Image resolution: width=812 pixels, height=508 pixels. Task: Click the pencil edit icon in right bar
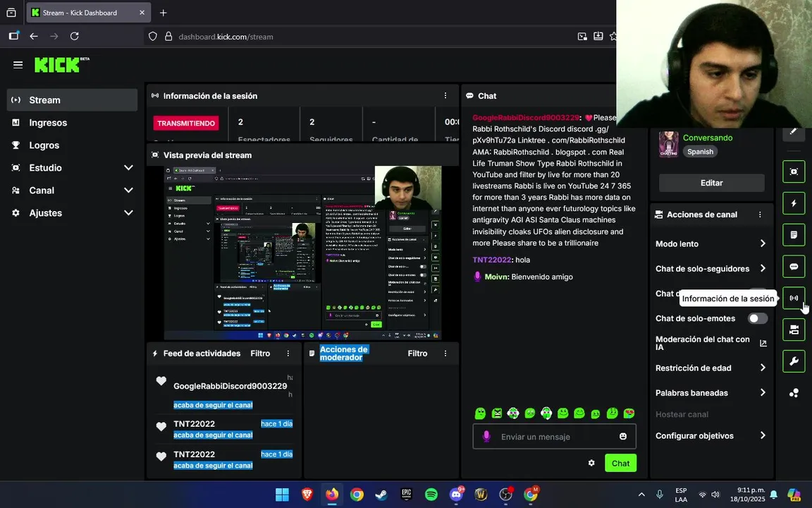(794, 132)
